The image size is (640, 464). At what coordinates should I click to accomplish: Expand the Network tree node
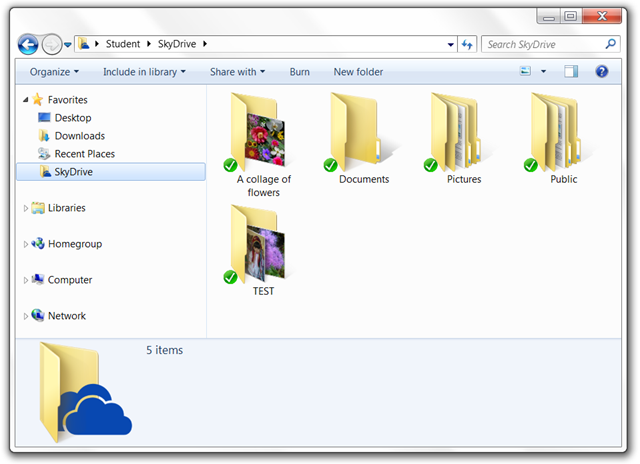pos(26,316)
